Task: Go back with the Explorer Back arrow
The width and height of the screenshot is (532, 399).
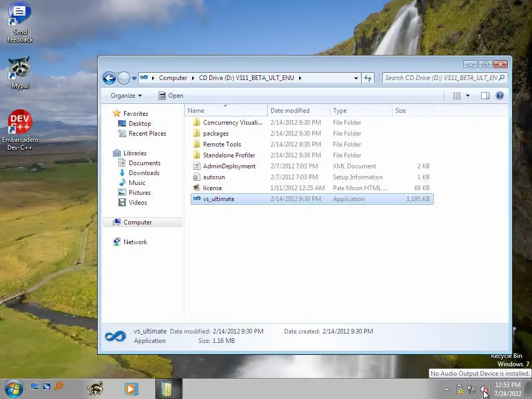Action: (x=109, y=78)
